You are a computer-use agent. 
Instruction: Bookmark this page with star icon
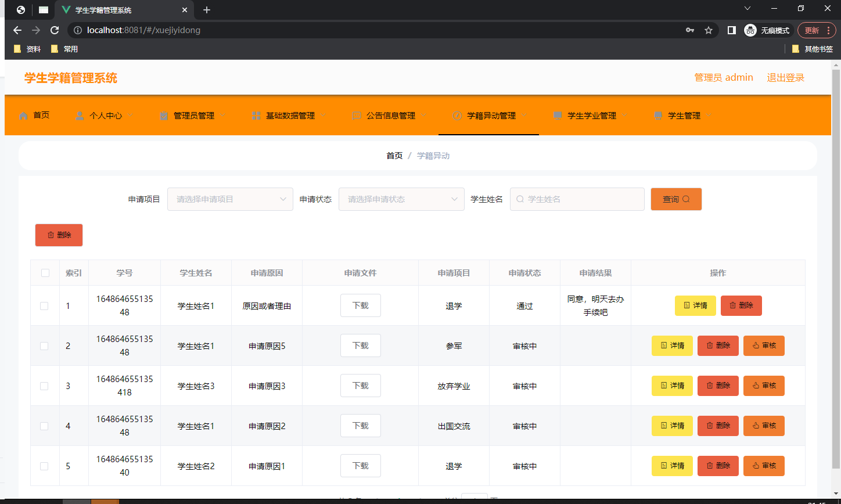click(x=709, y=30)
